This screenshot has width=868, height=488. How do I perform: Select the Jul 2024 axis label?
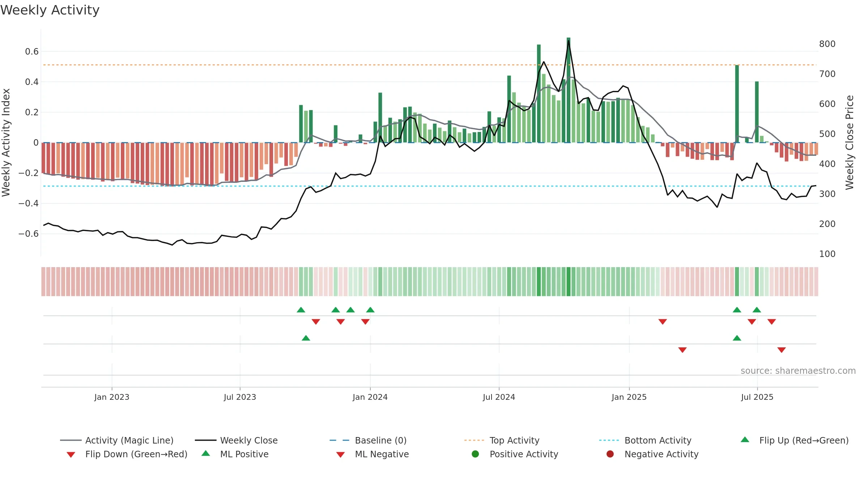pos(499,397)
